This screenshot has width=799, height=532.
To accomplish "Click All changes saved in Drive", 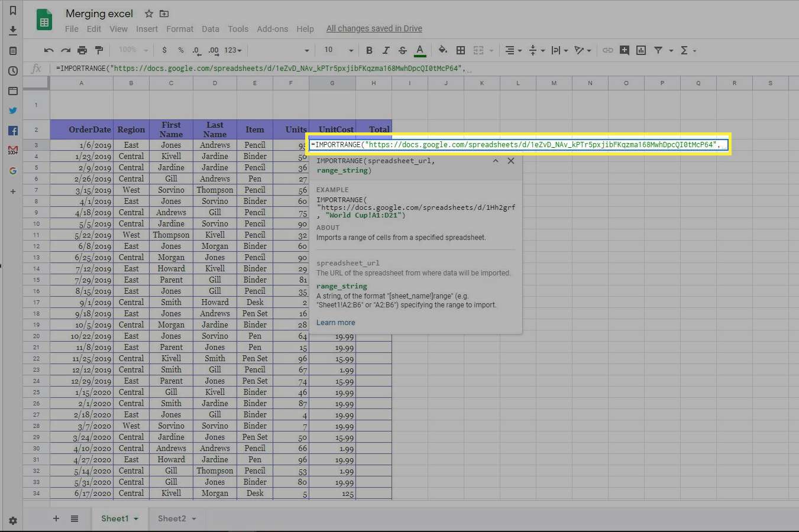I will pyautogui.click(x=374, y=28).
